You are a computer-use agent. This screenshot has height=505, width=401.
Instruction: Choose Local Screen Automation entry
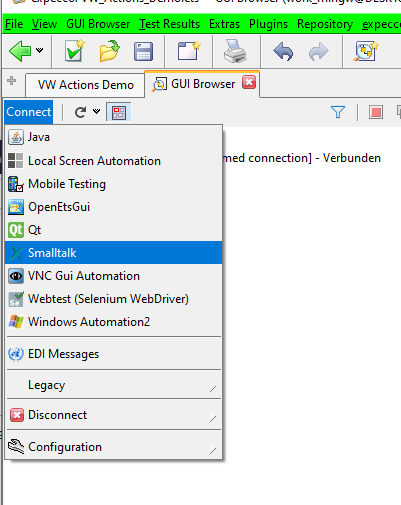pyautogui.click(x=114, y=161)
